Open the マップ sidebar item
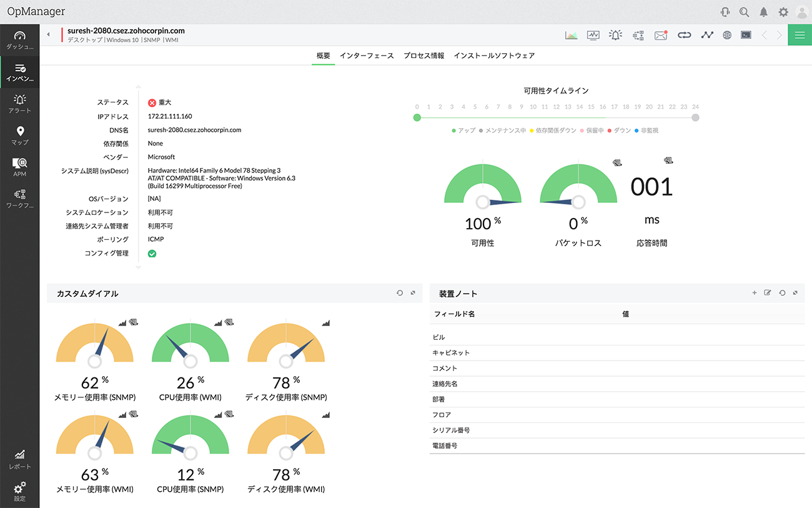Screen dimensions: 812x508 (20, 135)
